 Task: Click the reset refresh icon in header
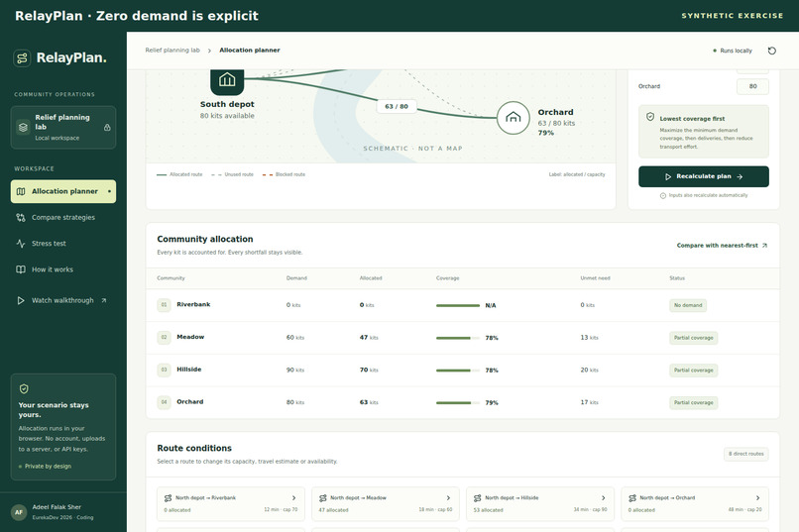[772, 51]
